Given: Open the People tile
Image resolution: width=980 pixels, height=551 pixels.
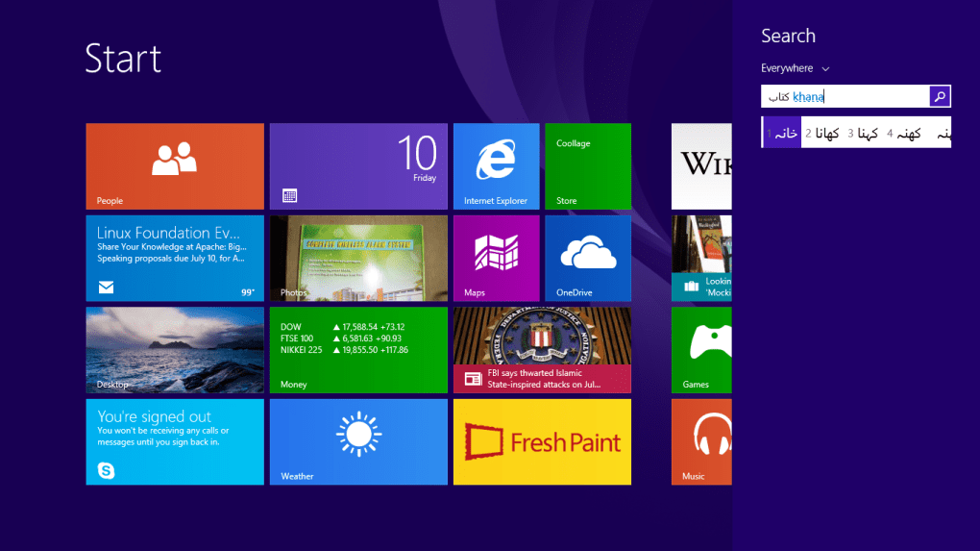Looking at the screenshot, I should 174,165.
